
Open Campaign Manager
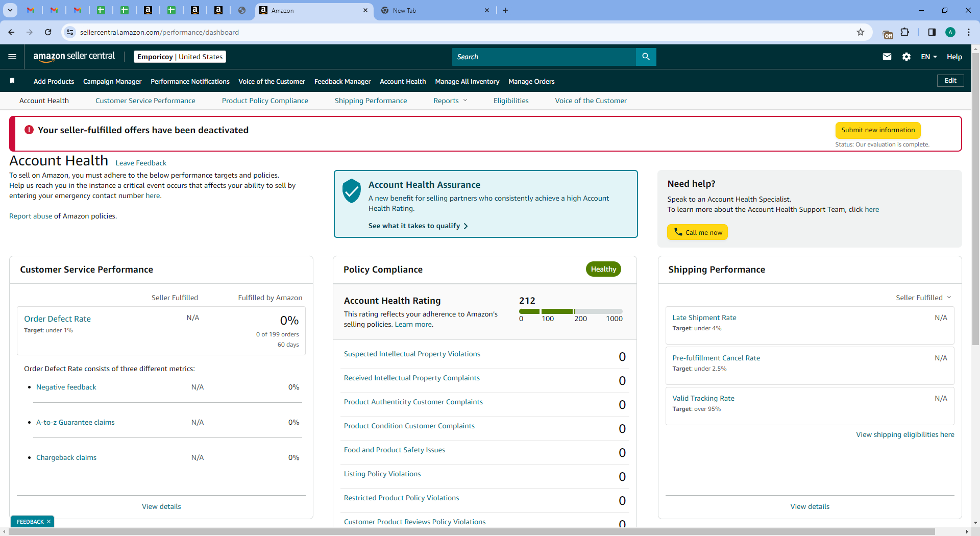[112, 81]
